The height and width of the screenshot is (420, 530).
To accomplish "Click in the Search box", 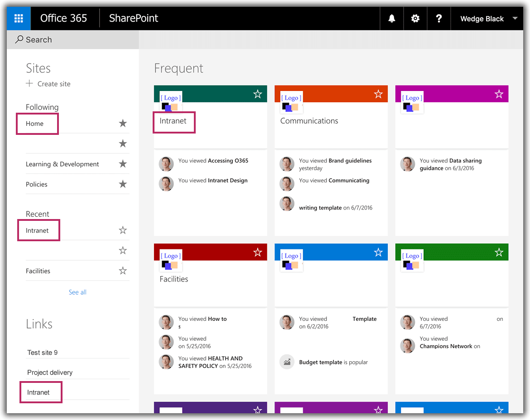I will [72, 40].
